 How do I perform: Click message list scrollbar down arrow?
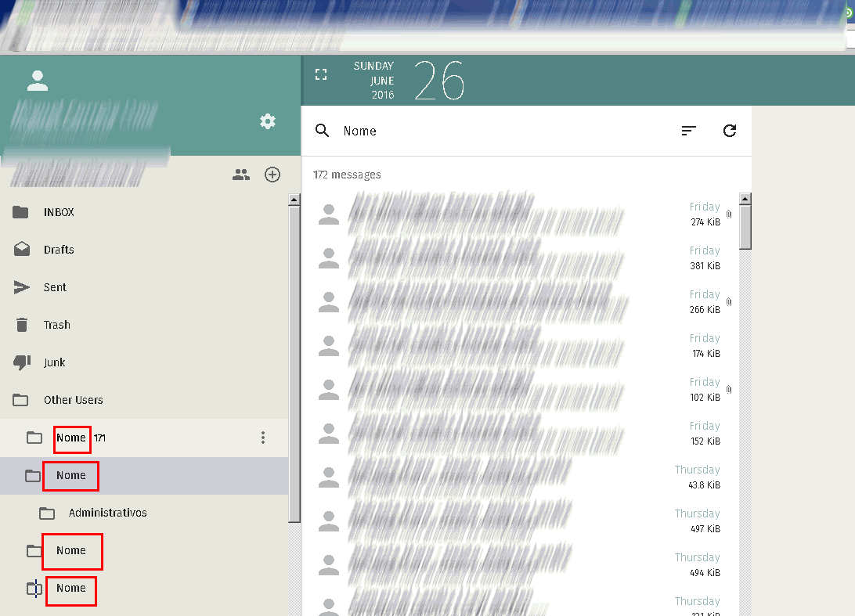click(745, 610)
